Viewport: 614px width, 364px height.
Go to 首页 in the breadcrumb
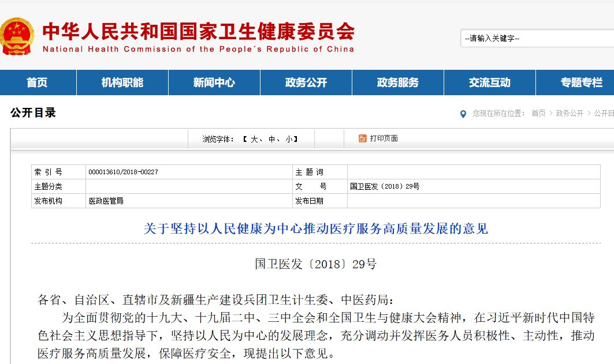click(x=538, y=114)
